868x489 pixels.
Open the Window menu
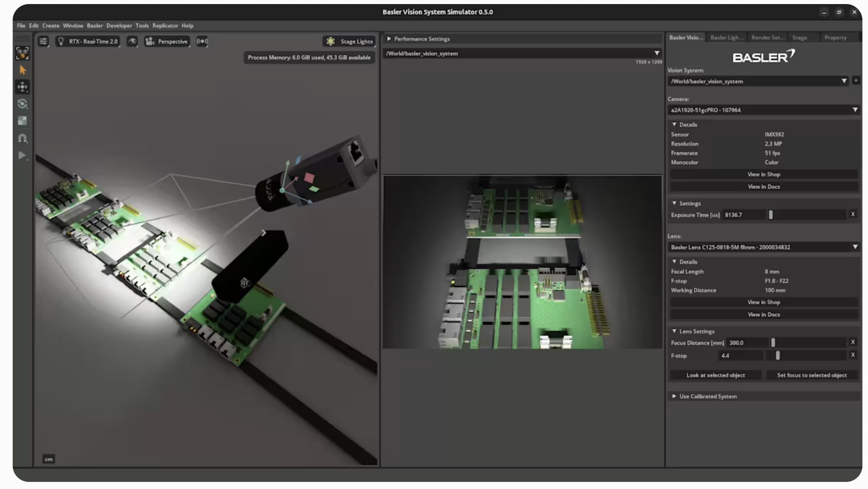(73, 25)
